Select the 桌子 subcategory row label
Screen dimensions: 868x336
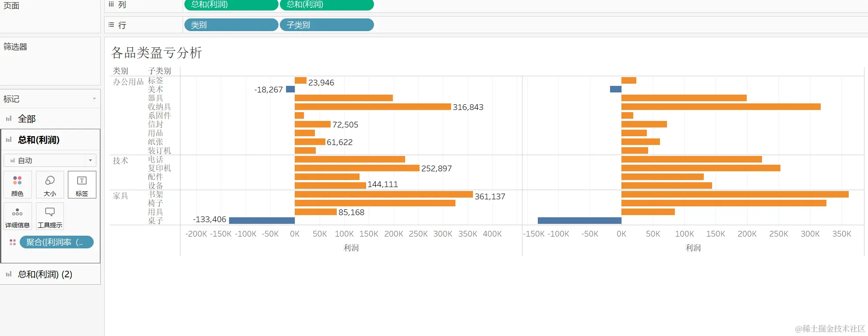[155, 221]
